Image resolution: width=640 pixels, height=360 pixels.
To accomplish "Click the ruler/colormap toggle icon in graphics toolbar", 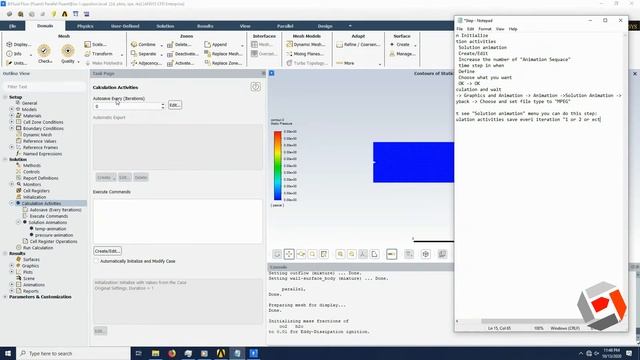I will tap(391, 254).
